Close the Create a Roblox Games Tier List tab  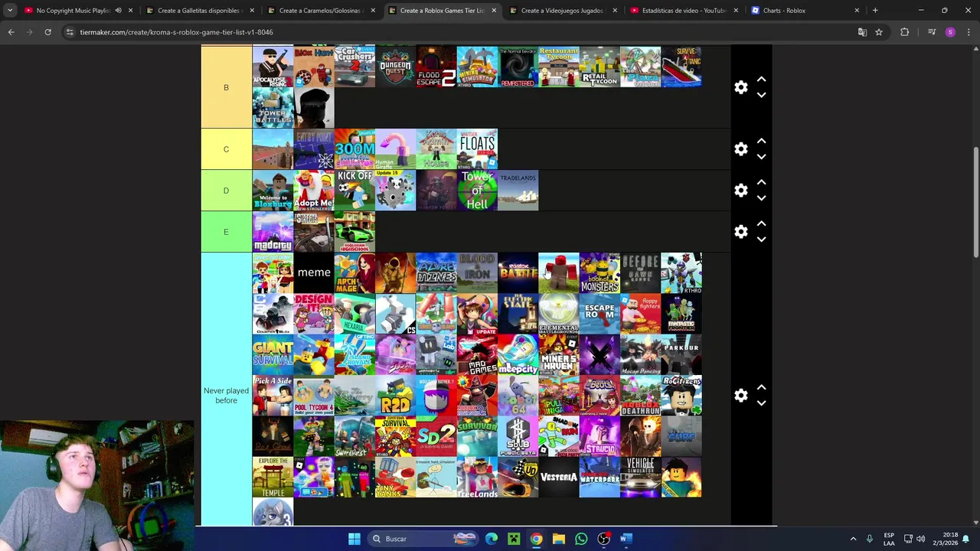[494, 11]
